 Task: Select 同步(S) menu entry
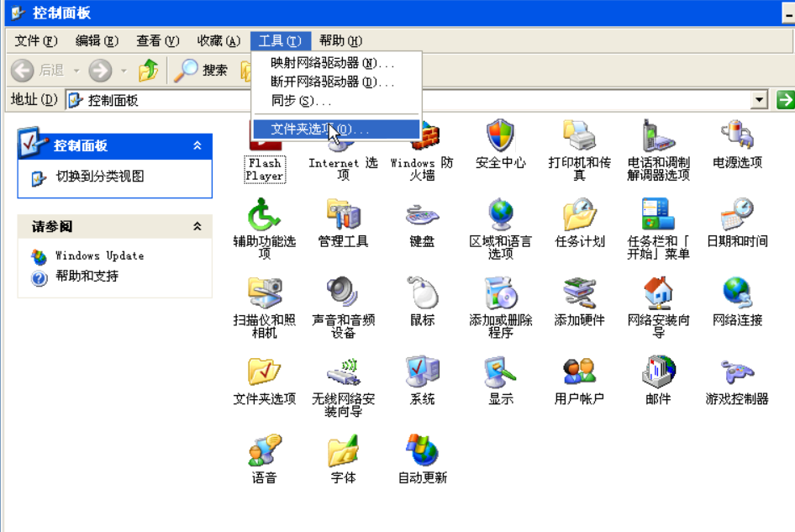(x=337, y=101)
